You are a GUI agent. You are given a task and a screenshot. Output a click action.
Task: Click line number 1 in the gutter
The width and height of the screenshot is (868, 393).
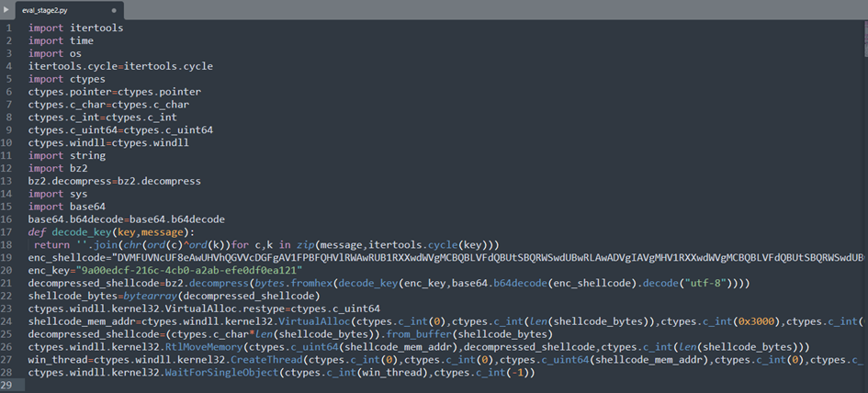(9, 28)
